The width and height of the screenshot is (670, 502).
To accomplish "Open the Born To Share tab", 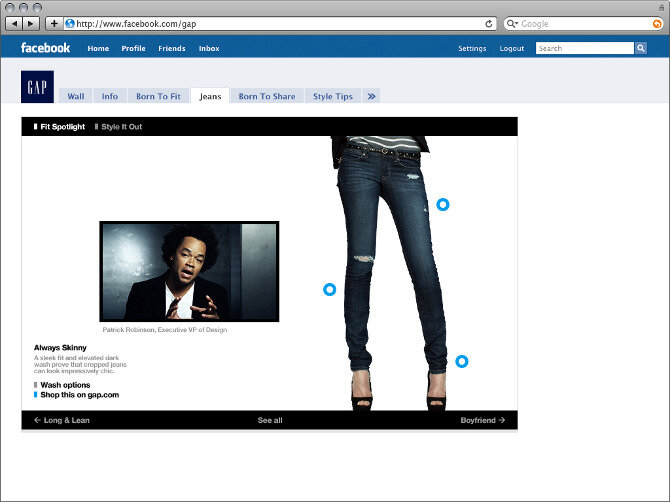I will click(267, 96).
